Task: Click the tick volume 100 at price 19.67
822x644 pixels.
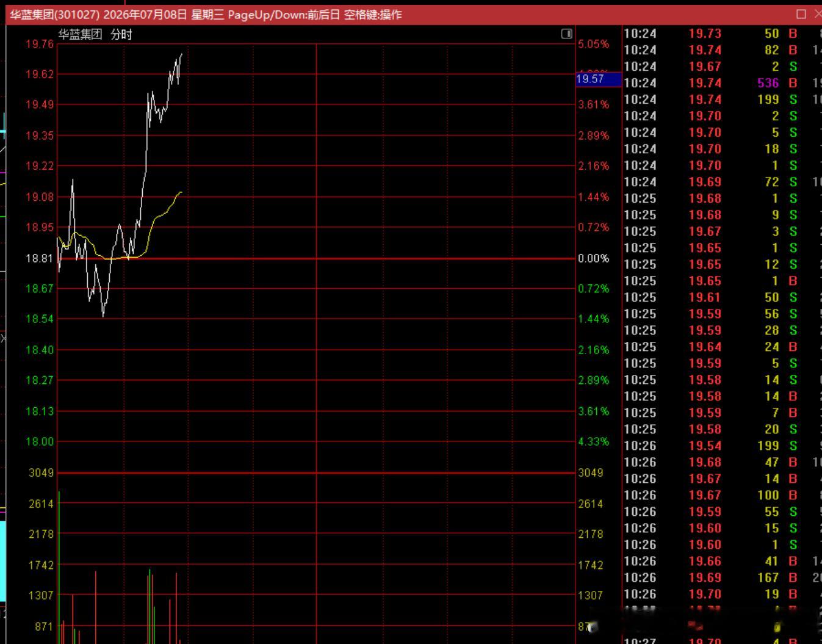Action: click(768, 495)
